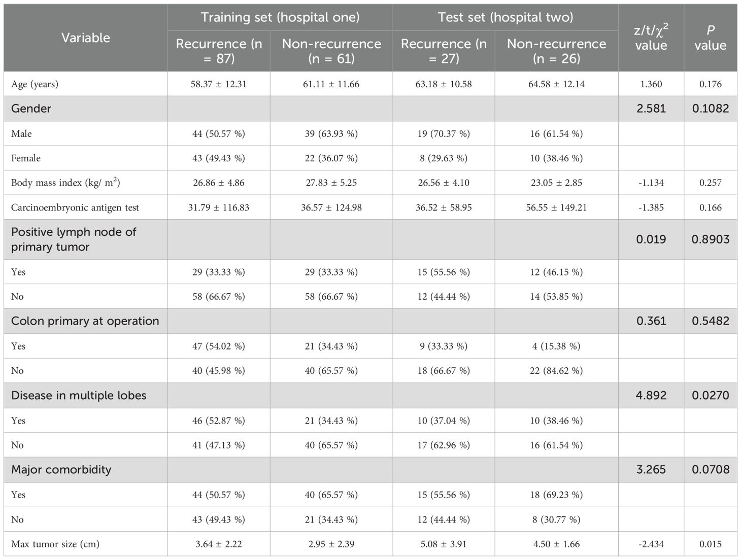Select the Test set (hospital two) header
The image size is (741, 560).
tap(505, 17)
